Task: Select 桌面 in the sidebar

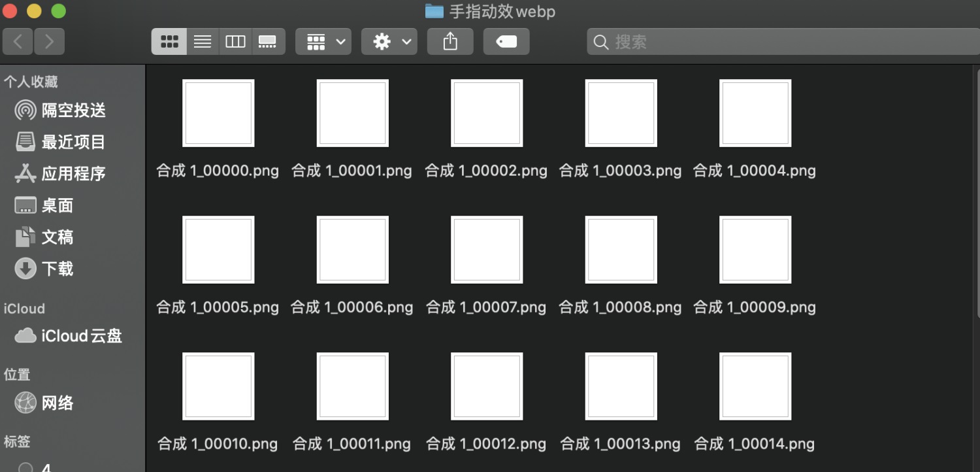Action: click(57, 205)
